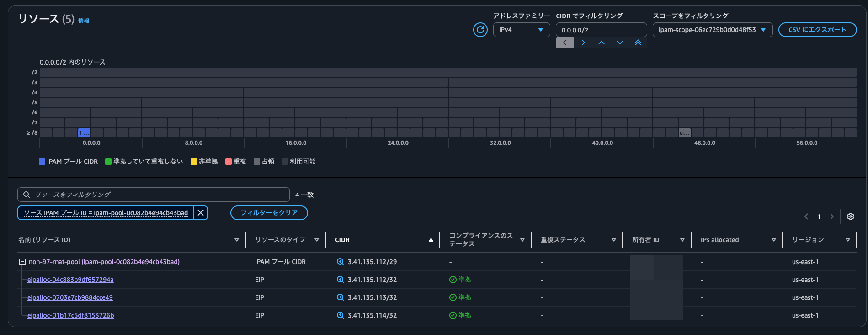Remove the source IPAM pool ID filter
868x335 pixels.
pyautogui.click(x=201, y=213)
